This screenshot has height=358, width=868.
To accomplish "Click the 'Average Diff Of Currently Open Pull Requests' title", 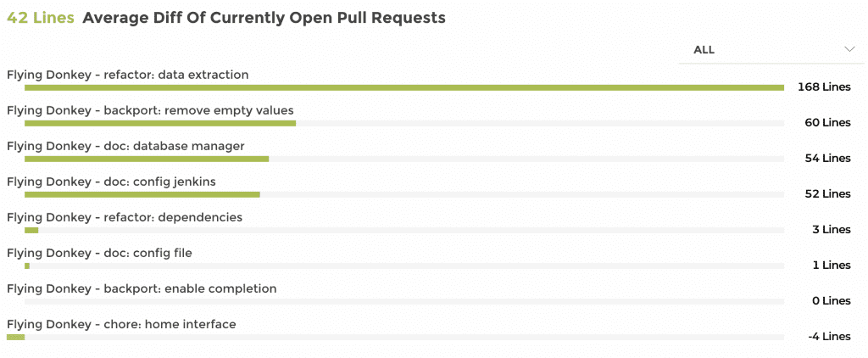I will coord(264,18).
